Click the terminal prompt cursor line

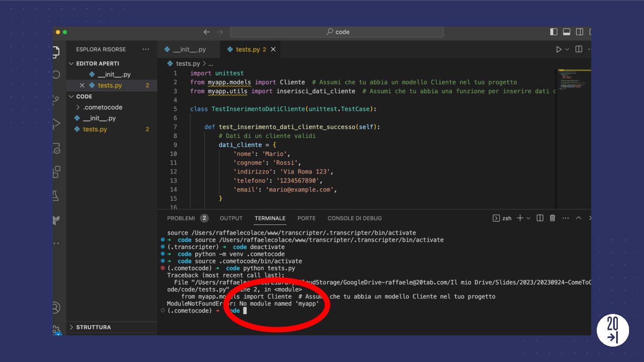point(245,311)
